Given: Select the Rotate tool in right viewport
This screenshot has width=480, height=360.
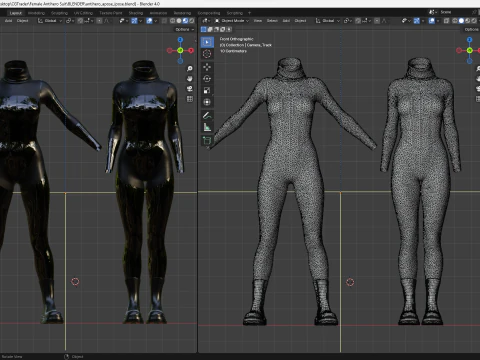Looking at the screenshot, I should [207, 79].
